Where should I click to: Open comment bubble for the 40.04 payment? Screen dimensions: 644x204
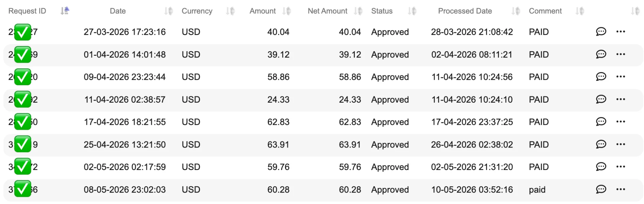pyautogui.click(x=601, y=32)
